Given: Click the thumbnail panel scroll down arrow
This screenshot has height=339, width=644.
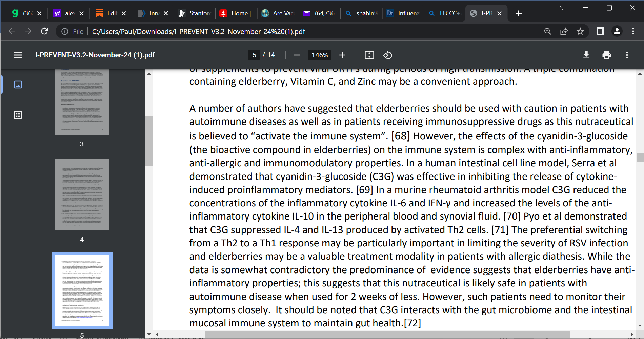Looking at the screenshot, I should [149, 334].
